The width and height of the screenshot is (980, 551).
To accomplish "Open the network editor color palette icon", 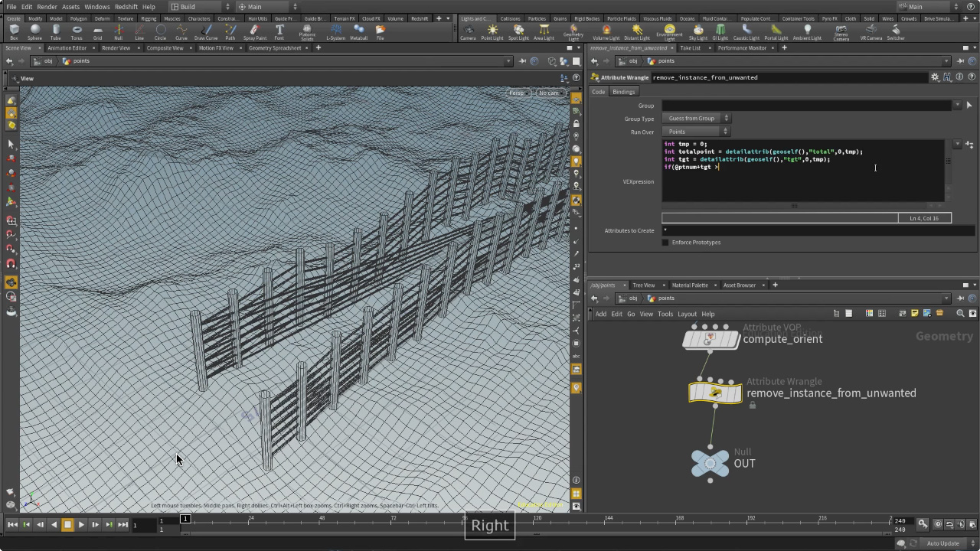I will [868, 313].
